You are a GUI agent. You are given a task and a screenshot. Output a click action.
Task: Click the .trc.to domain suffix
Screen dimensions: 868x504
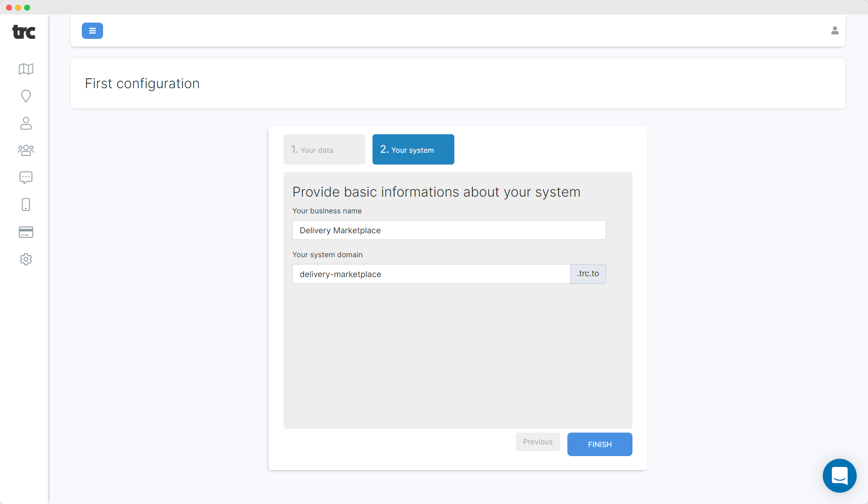[588, 274]
